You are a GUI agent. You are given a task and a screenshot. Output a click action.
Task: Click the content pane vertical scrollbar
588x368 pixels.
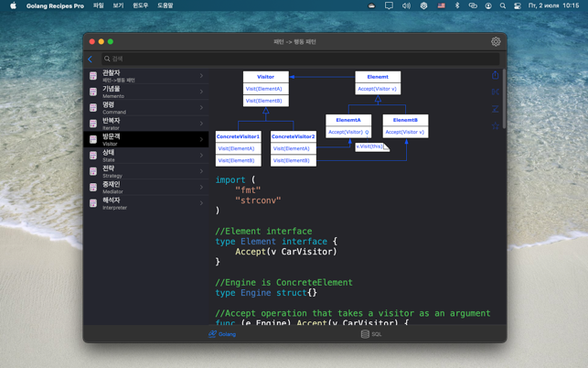[x=505, y=100]
